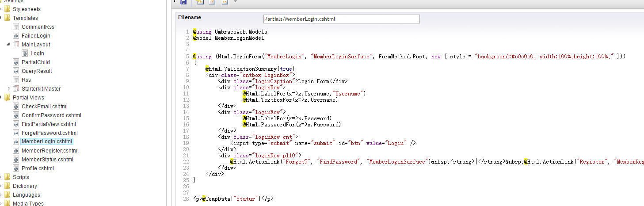Click the LabelFor Username code line

(304, 94)
